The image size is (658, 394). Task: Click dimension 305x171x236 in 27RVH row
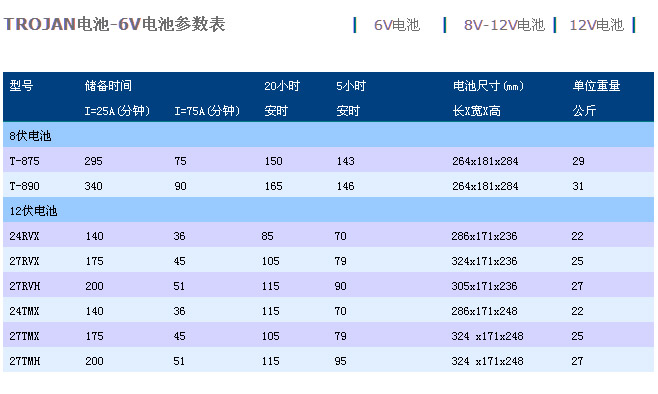point(484,286)
